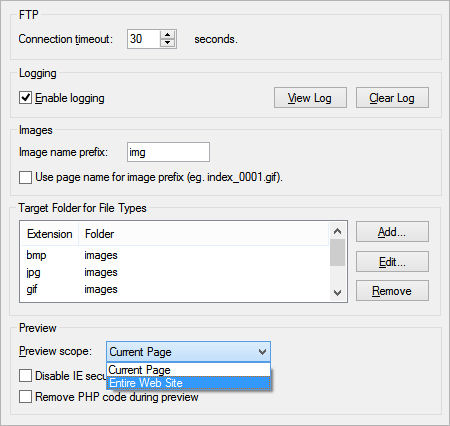Click the list scroll up arrow

point(337,231)
